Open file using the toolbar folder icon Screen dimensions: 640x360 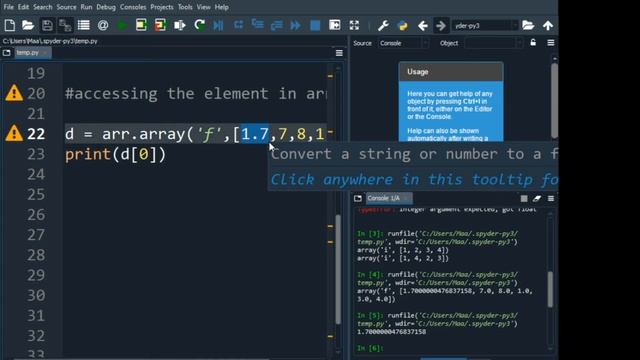pyautogui.click(x=28, y=25)
